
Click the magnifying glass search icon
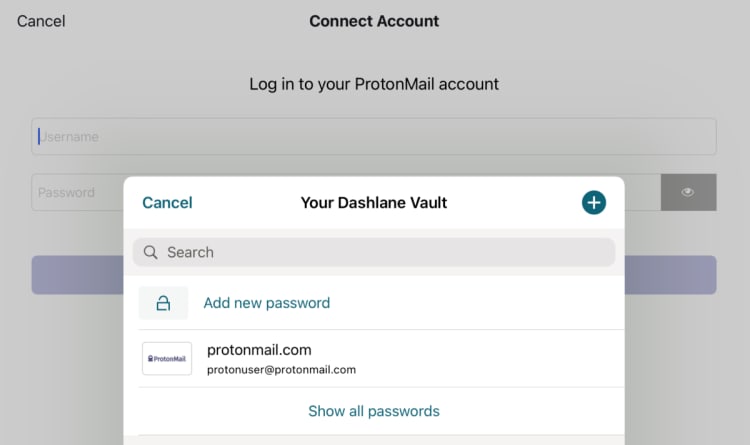coord(151,252)
